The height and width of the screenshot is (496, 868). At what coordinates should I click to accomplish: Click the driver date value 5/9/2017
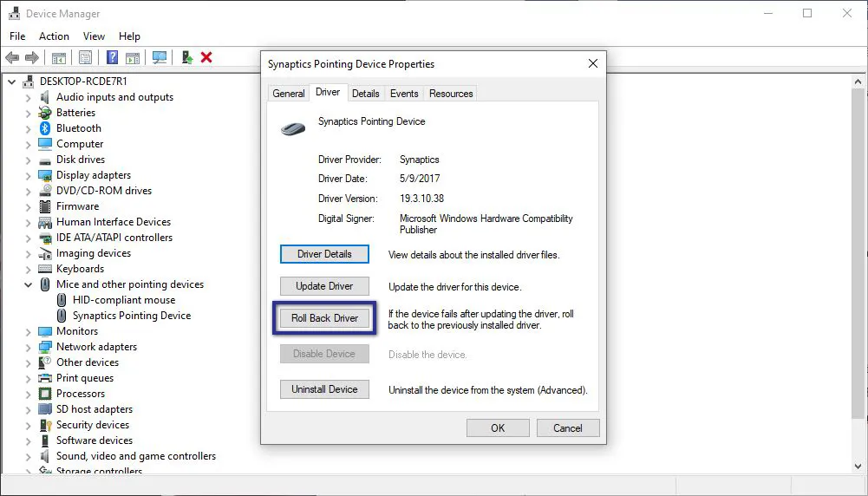click(x=420, y=179)
